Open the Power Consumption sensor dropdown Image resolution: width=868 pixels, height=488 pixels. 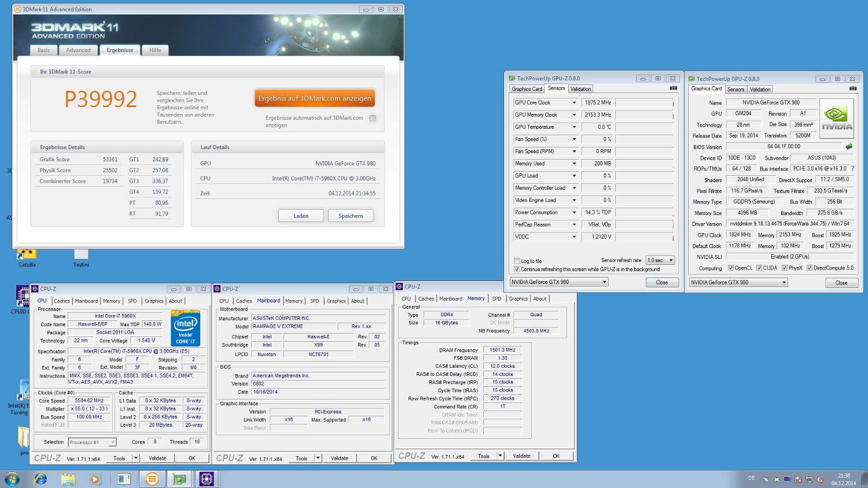point(574,212)
